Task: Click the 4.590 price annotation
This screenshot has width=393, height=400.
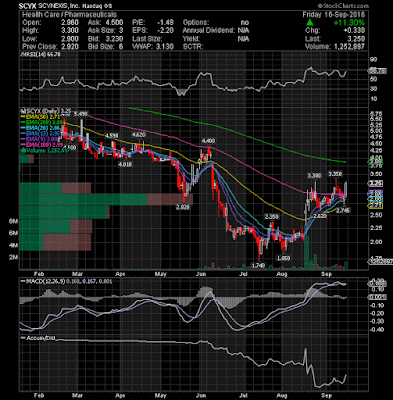Action: [111, 136]
